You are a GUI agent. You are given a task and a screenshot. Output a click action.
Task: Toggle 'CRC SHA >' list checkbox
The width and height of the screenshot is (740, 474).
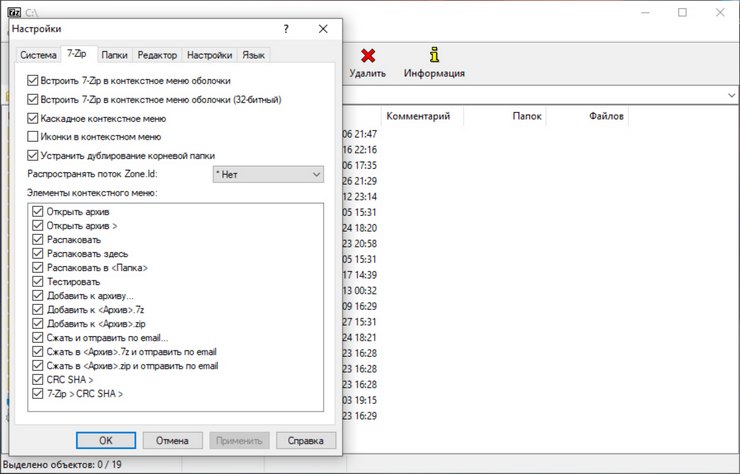coord(38,380)
